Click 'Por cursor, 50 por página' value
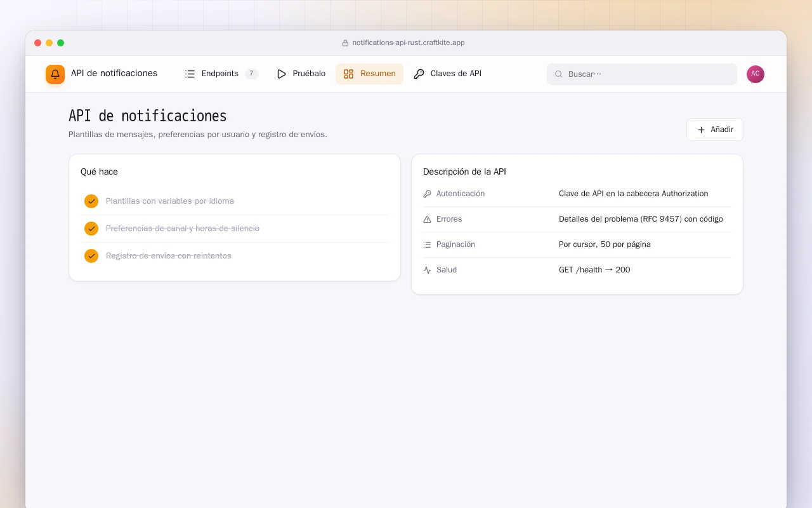812x508 pixels. pos(605,244)
